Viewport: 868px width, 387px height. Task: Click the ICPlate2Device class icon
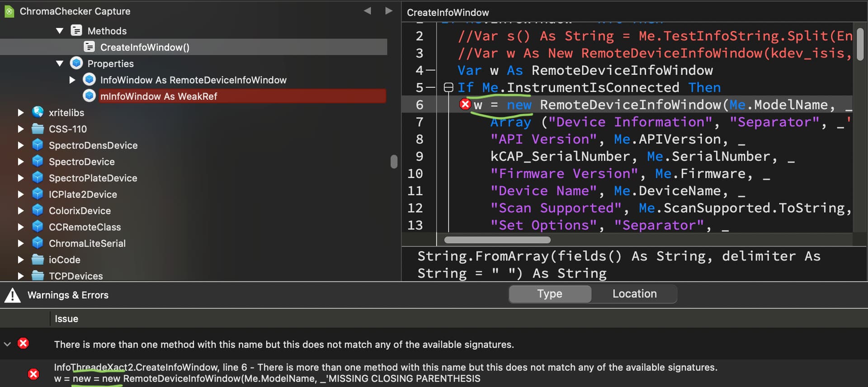point(38,194)
